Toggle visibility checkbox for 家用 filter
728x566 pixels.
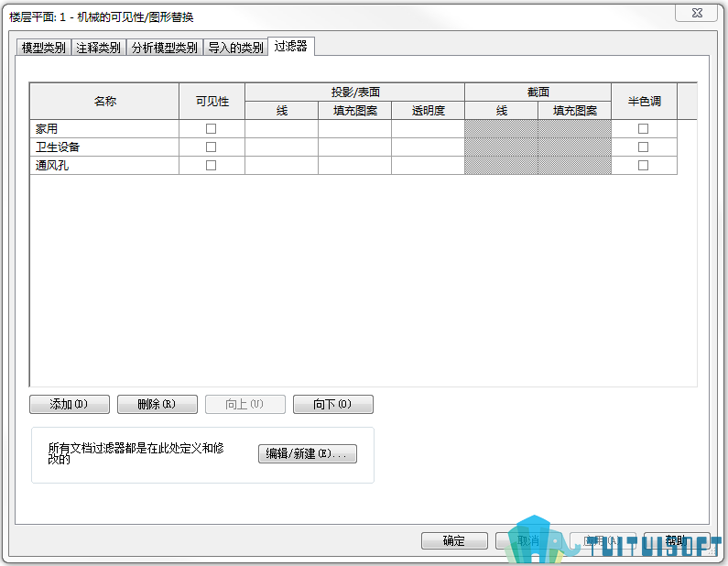click(212, 128)
